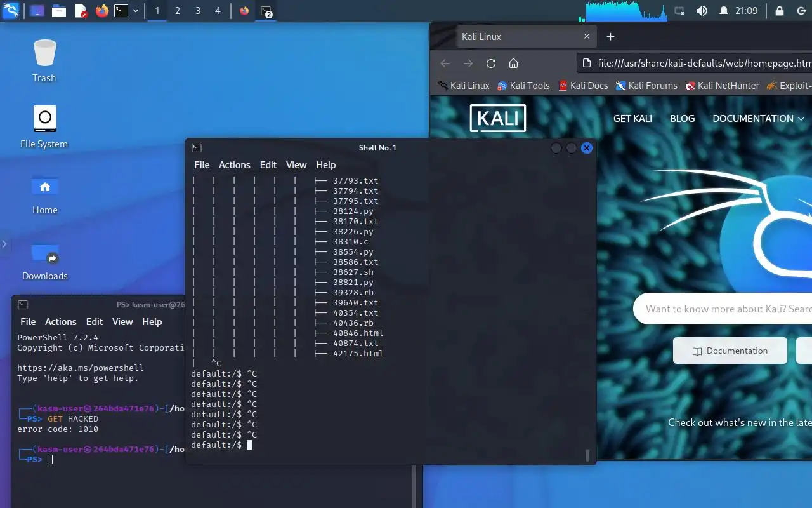Close the Kali Linux browser tab
This screenshot has height=508, width=812.
pyautogui.click(x=587, y=37)
